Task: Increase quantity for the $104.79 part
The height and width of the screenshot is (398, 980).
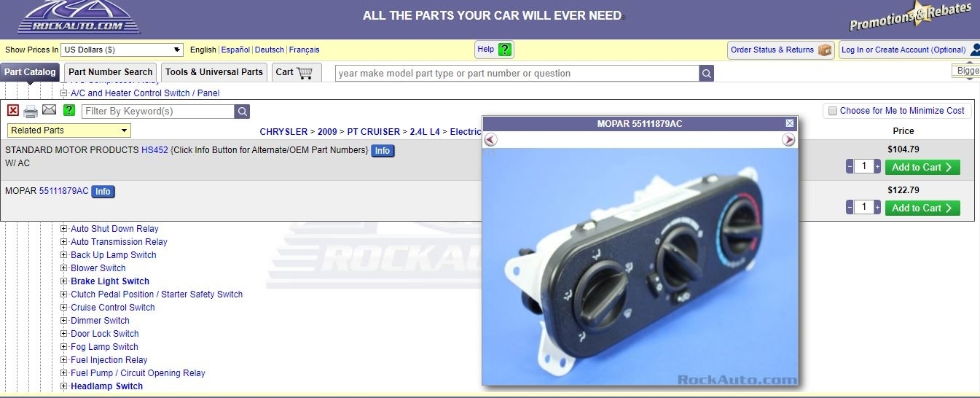Action: (x=877, y=167)
